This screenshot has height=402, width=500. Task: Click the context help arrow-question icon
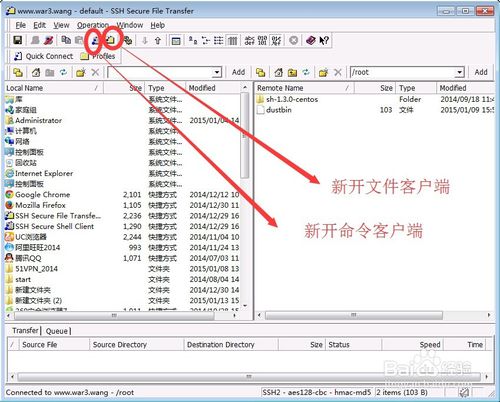[324, 40]
